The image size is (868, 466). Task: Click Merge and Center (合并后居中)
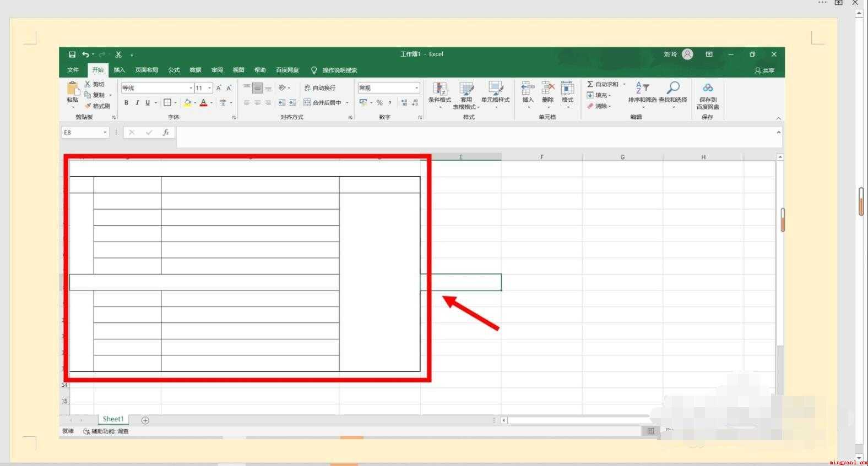point(323,103)
